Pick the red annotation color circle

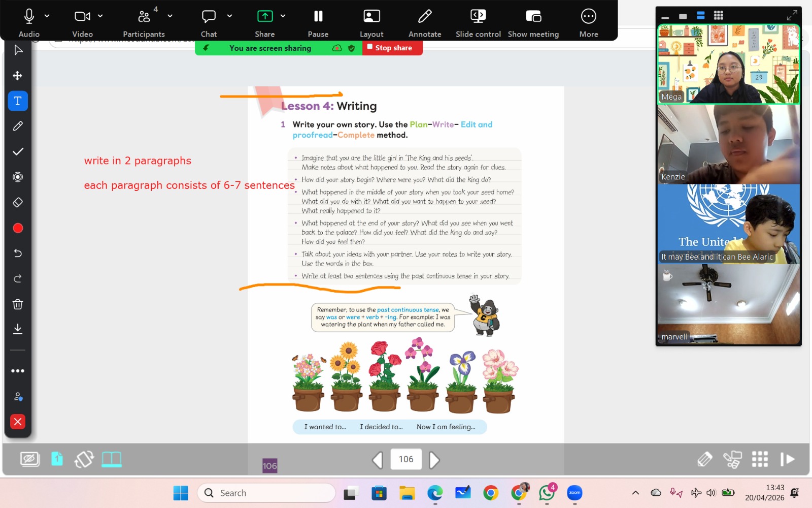click(x=18, y=228)
